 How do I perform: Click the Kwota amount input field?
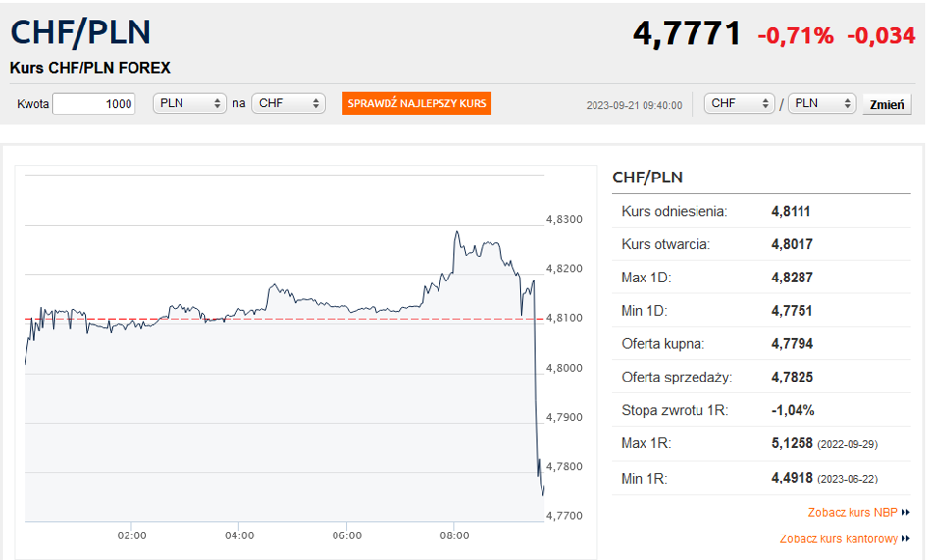click(94, 104)
